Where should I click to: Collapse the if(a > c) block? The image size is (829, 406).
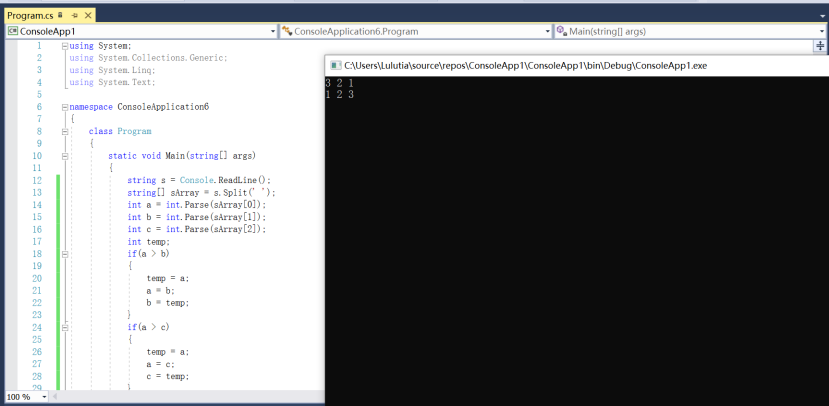(65, 327)
